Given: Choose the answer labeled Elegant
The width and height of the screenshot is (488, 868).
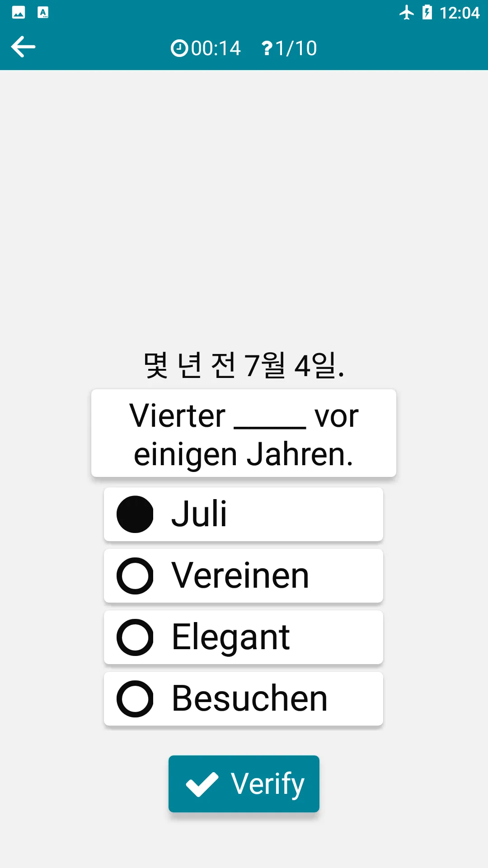Looking at the screenshot, I should tap(244, 637).
